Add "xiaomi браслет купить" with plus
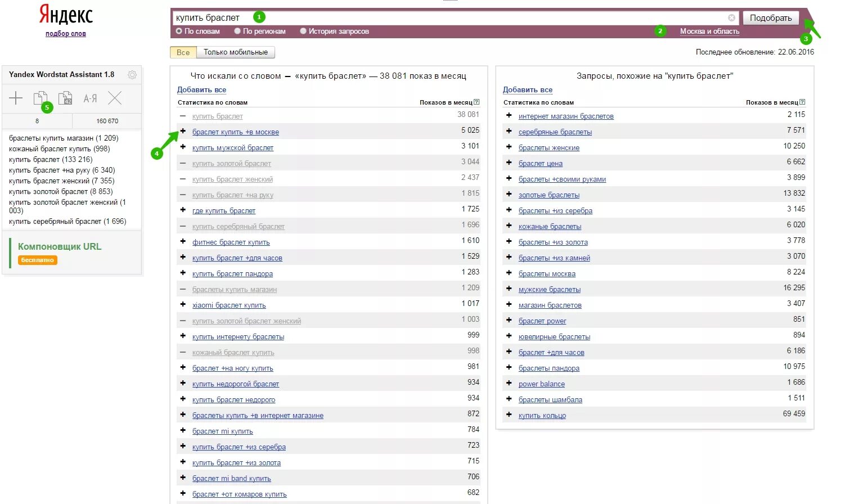 (x=183, y=304)
